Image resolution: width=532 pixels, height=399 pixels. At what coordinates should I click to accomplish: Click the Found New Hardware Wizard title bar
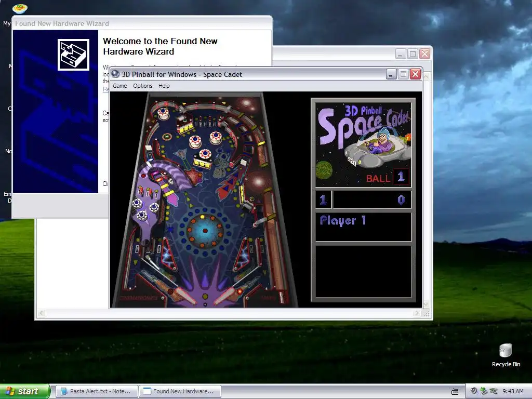coord(142,23)
